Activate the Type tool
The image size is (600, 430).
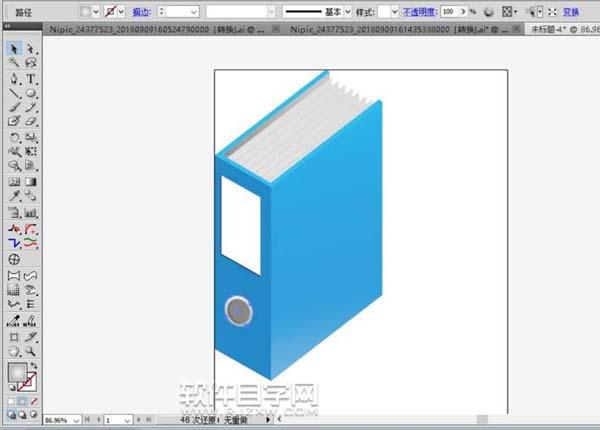tap(31, 79)
